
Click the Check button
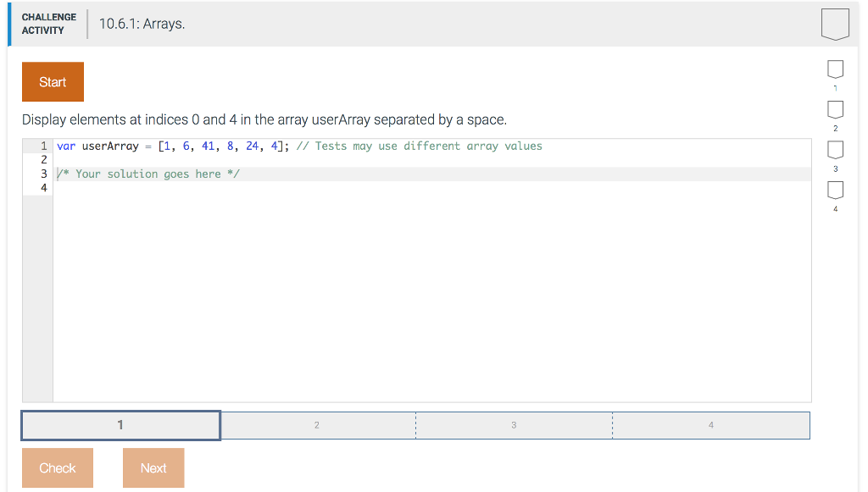pos(57,467)
